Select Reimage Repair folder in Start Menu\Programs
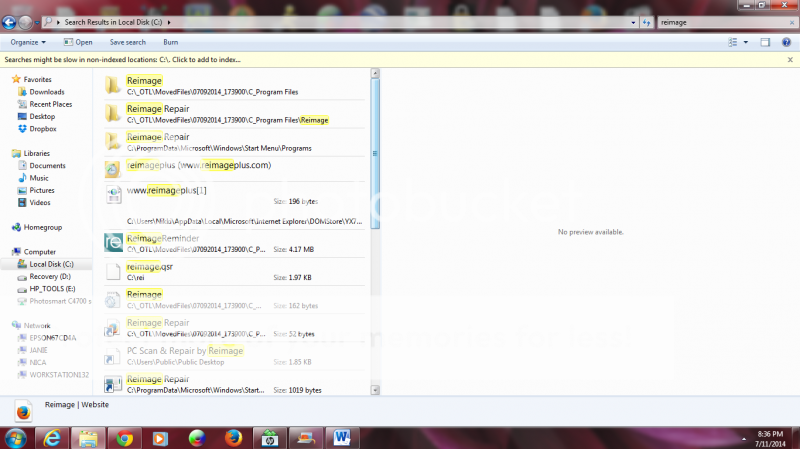 (235, 141)
